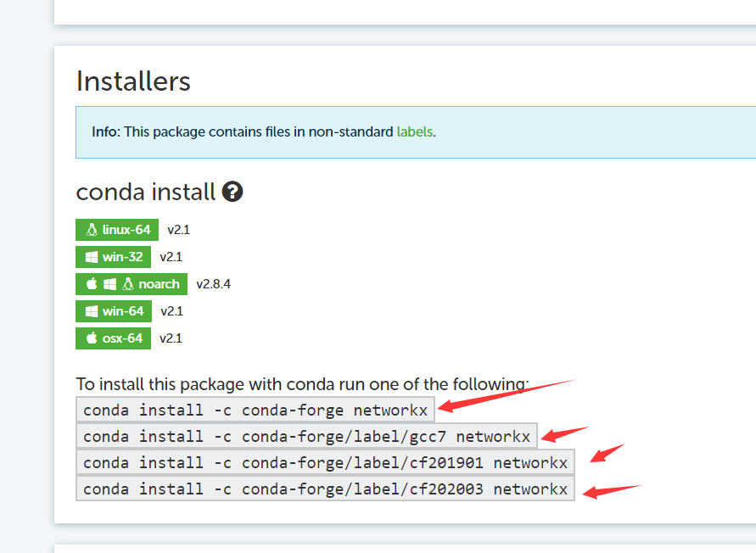Click the conda install heading text

146,192
